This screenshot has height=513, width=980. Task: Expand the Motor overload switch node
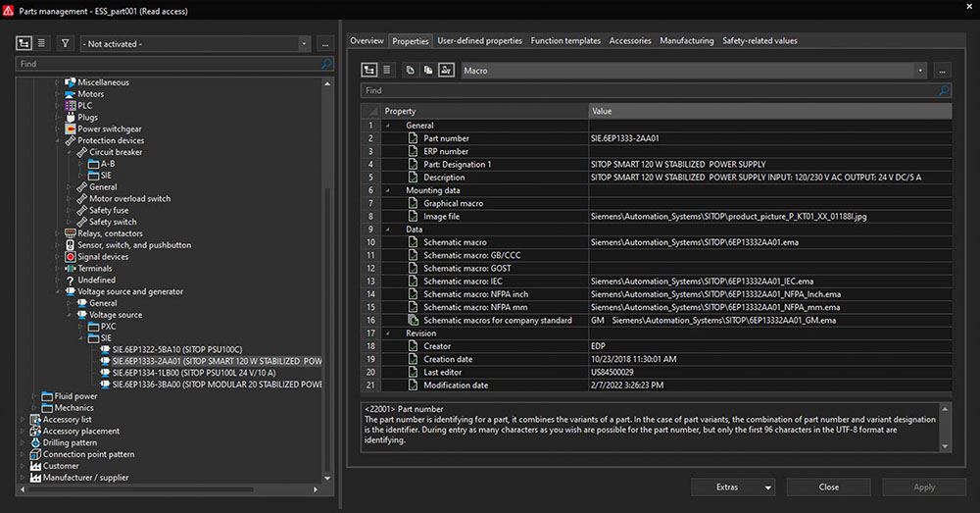click(70, 199)
